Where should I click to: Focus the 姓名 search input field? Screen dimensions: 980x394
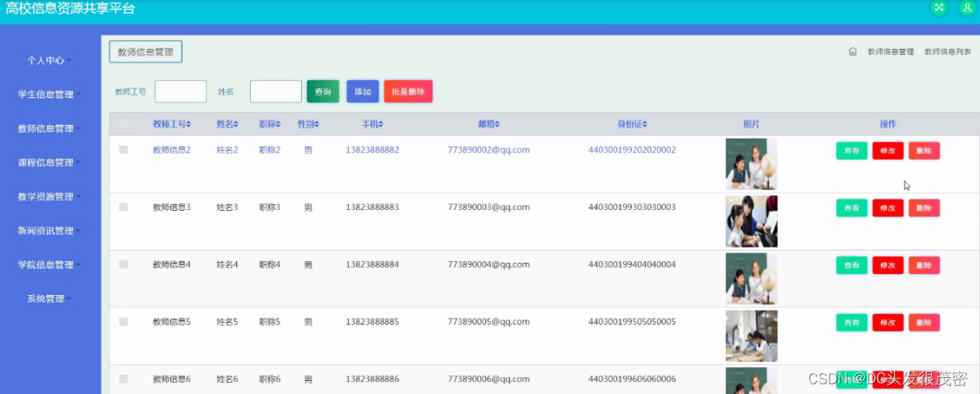point(276,92)
